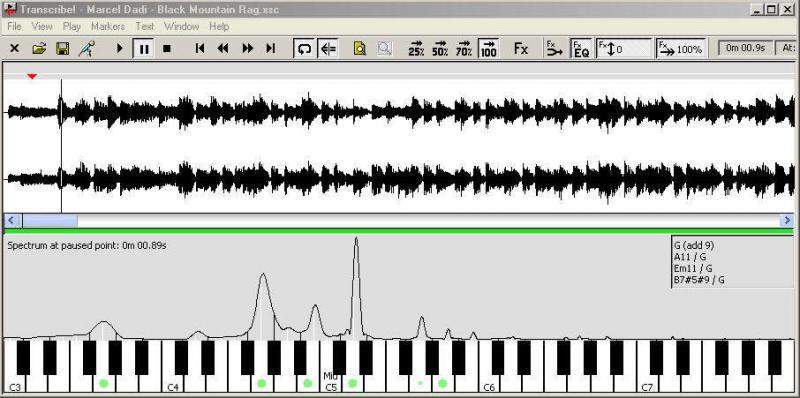
Task: Stop playback with the square stop button
Action: 166,48
